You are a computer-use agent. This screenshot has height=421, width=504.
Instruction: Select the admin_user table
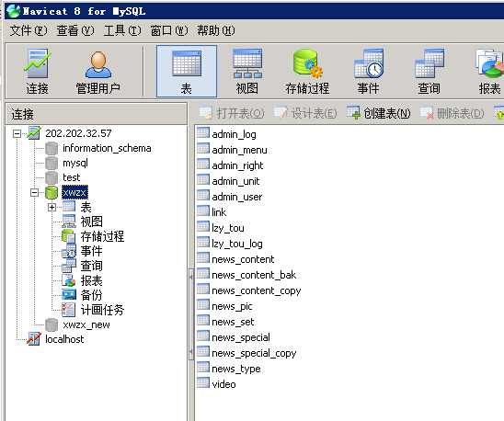click(x=237, y=197)
